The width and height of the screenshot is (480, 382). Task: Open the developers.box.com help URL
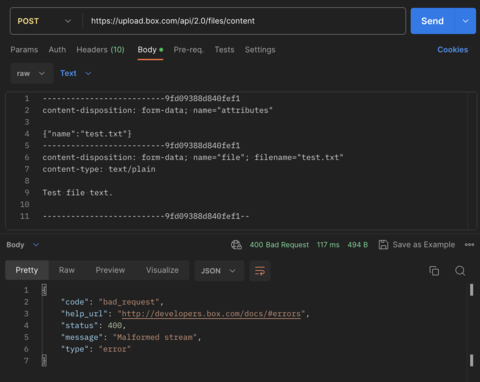click(x=211, y=314)
